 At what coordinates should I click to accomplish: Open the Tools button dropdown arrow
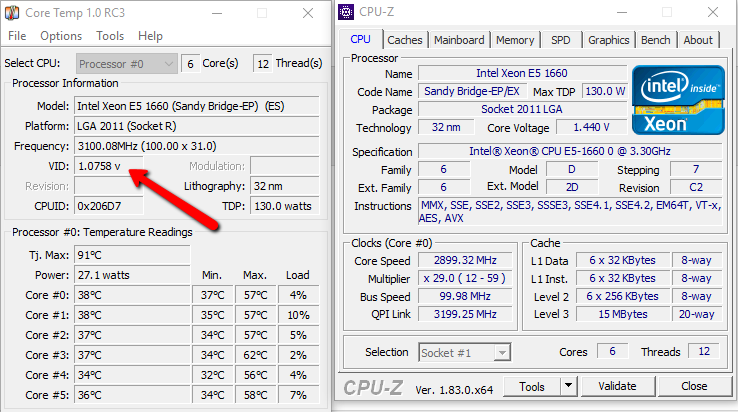click(x=569, y=387)
